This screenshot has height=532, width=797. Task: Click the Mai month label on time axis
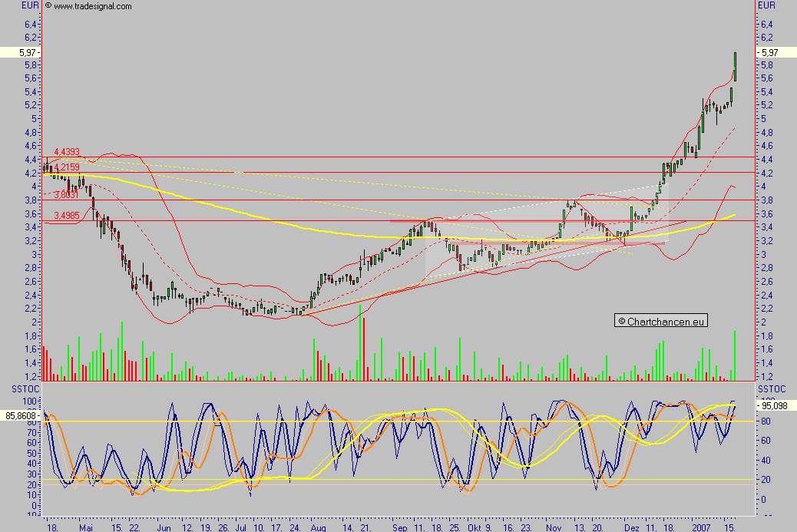pyautogui.click(x=86, y=527)
